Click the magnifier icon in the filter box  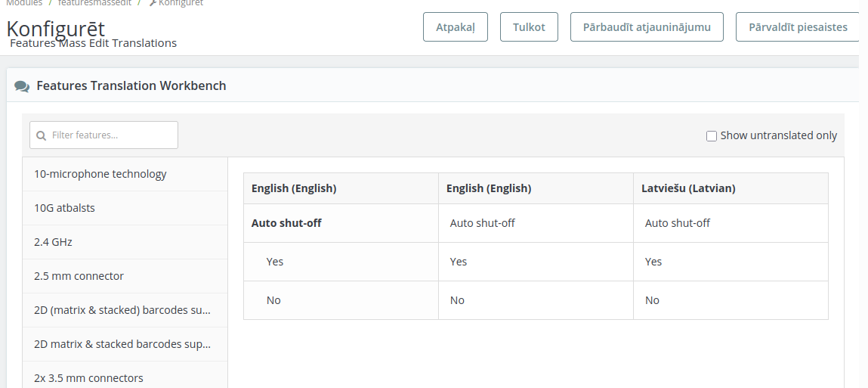pos(42,135)
